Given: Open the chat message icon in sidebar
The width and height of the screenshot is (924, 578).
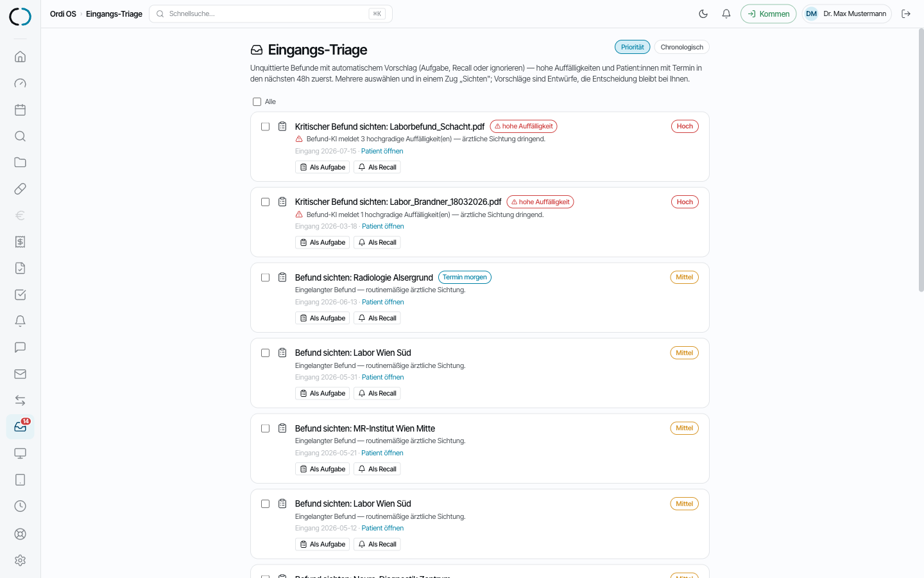Looking at the screenshot, I should (x=20, y=347).
